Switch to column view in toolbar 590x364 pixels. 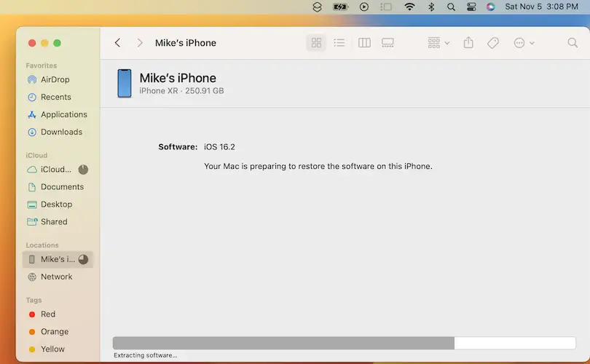[x=364, y=43]
